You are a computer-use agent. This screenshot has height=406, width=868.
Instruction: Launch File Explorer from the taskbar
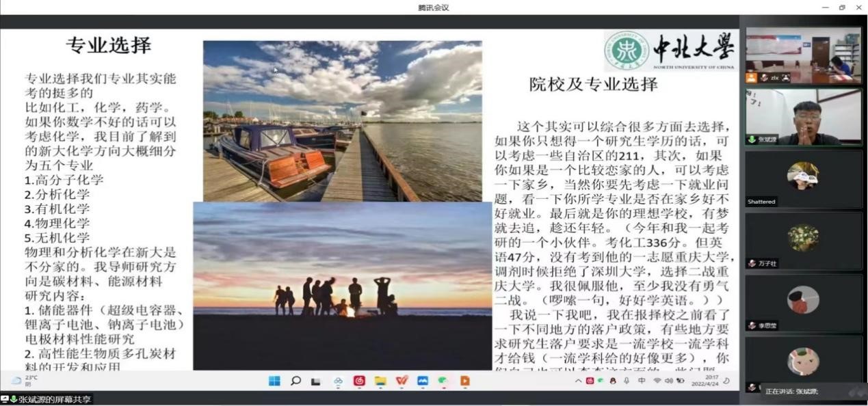point(380,381)
